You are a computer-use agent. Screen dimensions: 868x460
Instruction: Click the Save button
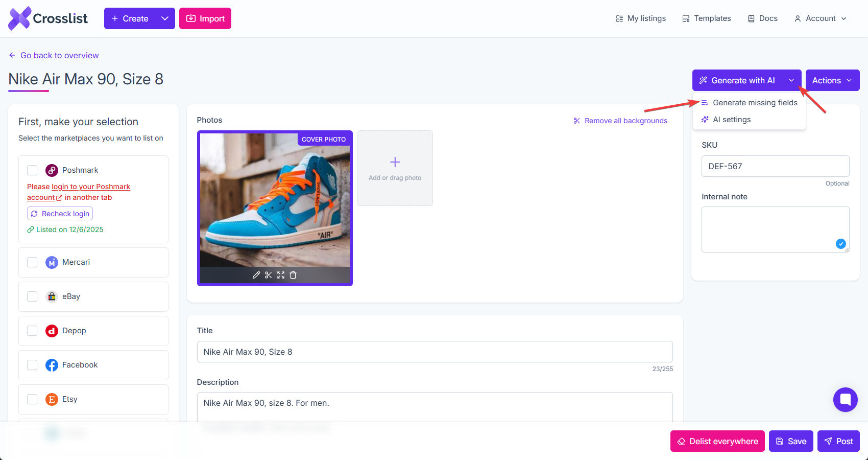[791, 441]
